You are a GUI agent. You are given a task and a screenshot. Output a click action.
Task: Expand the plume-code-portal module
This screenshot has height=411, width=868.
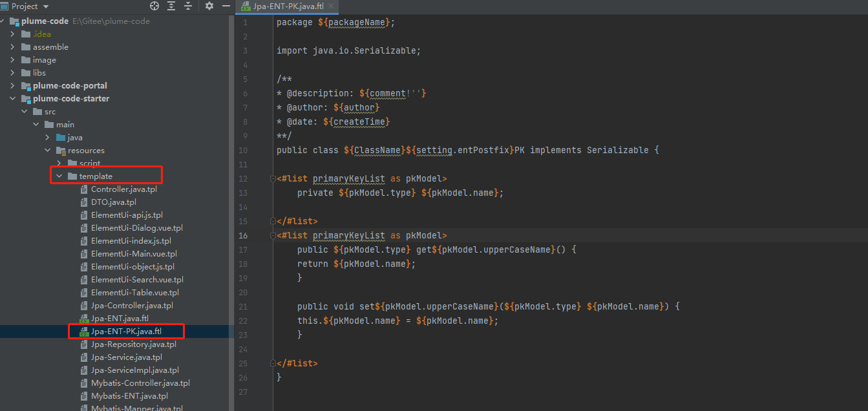tap(12, 86)
